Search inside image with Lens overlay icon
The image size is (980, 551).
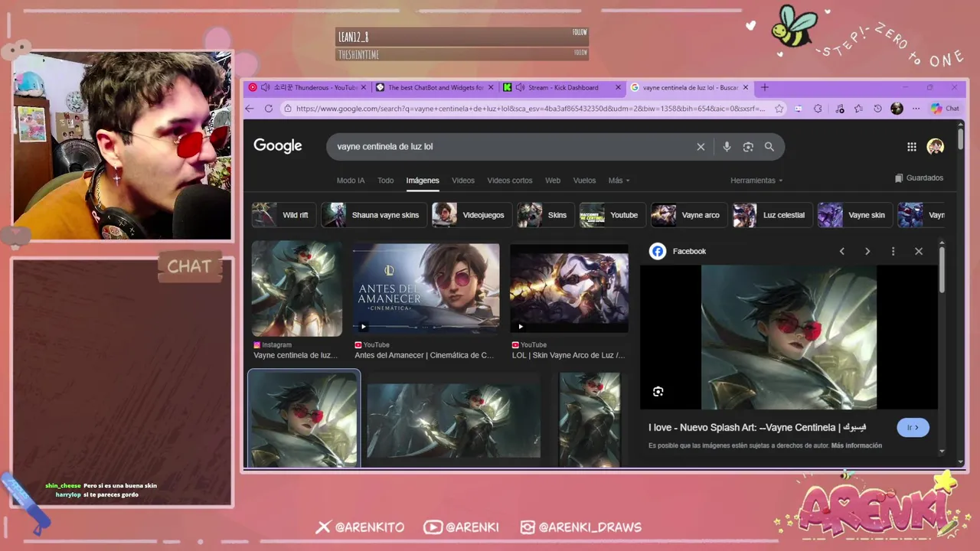tap(658, 392)
